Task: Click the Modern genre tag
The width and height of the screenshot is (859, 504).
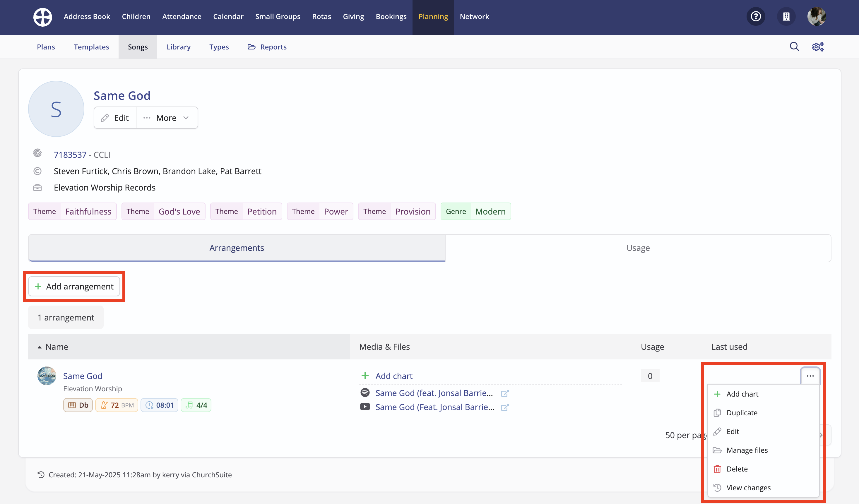Action: pyautogui.click(x=475, y=211)
